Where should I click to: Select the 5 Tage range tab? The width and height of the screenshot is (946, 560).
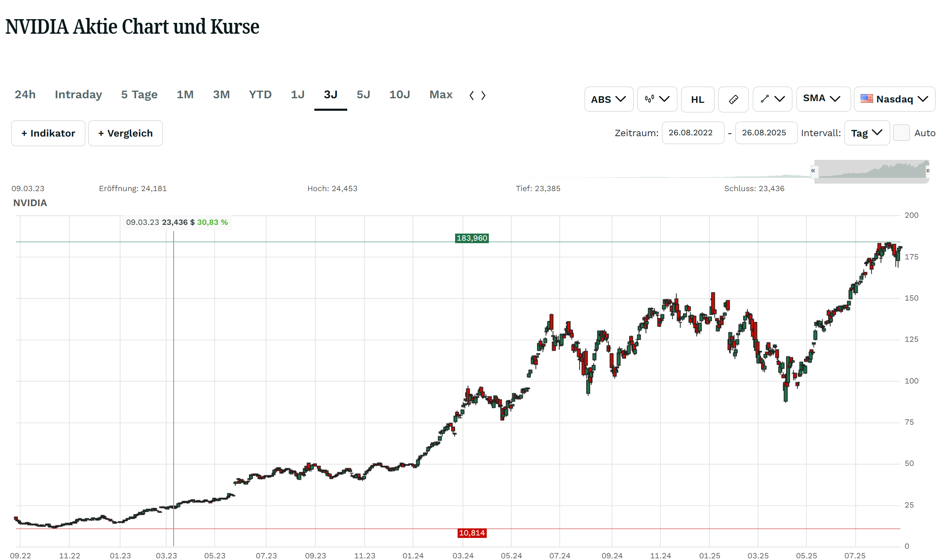pos(139,95)
